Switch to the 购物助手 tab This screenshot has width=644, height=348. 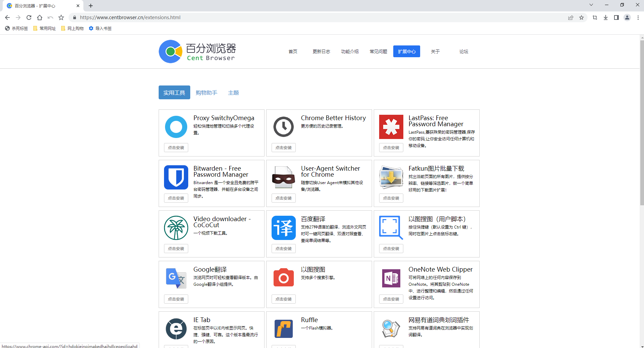[x=206, y=93]
